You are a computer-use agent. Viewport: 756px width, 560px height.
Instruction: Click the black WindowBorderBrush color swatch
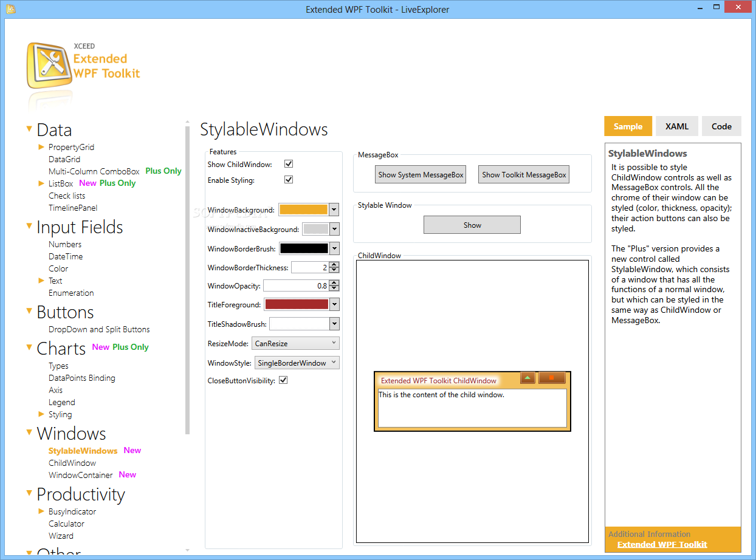pyautogui.click(x=304, y=248)
